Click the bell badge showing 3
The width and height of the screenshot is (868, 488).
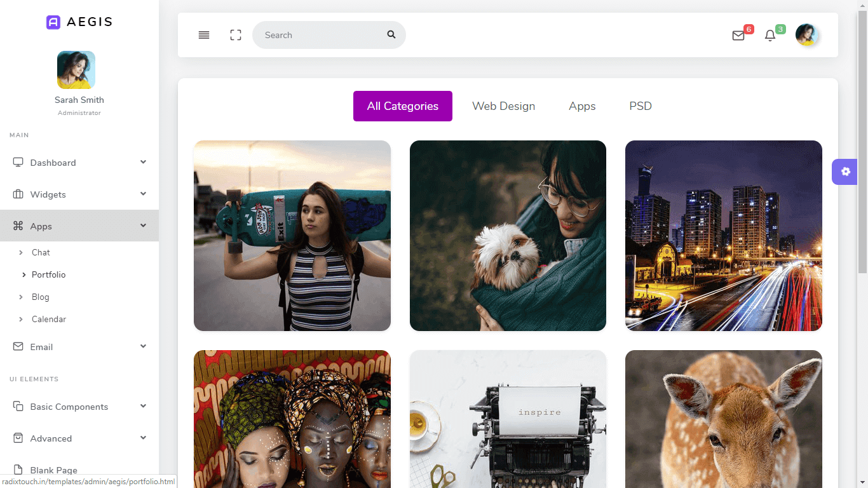780,29
